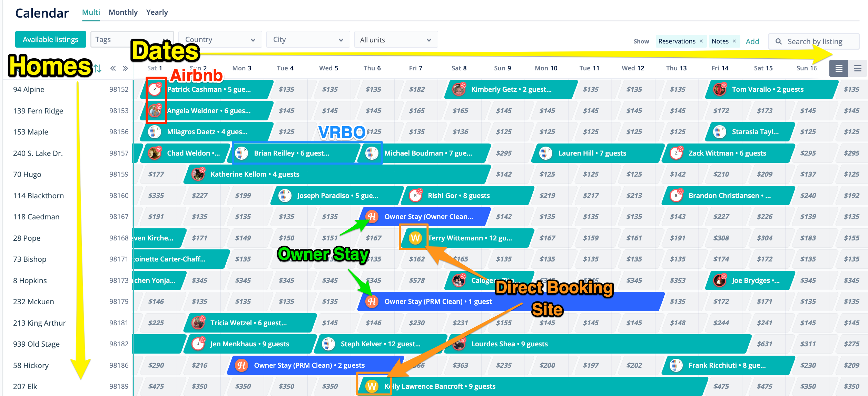Remove the Notes filter chip
This screenshot has height=396, width=868.
pyautogui.click(x=734, y=41)
